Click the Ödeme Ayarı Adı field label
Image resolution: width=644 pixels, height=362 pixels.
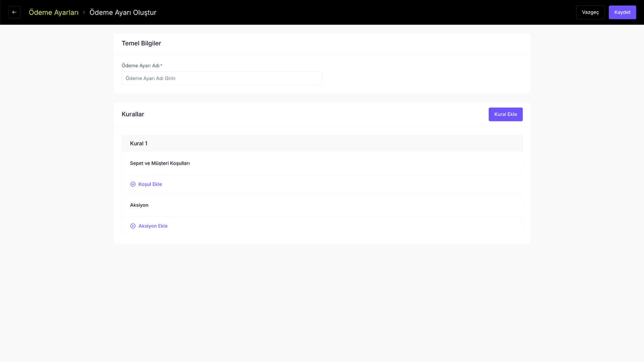[141, 65]
